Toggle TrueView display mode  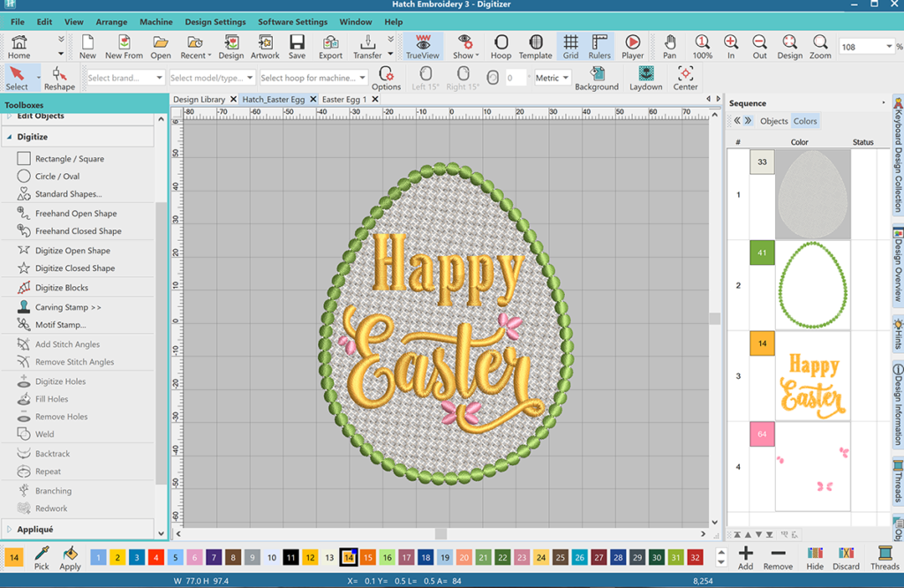[423, 47]
